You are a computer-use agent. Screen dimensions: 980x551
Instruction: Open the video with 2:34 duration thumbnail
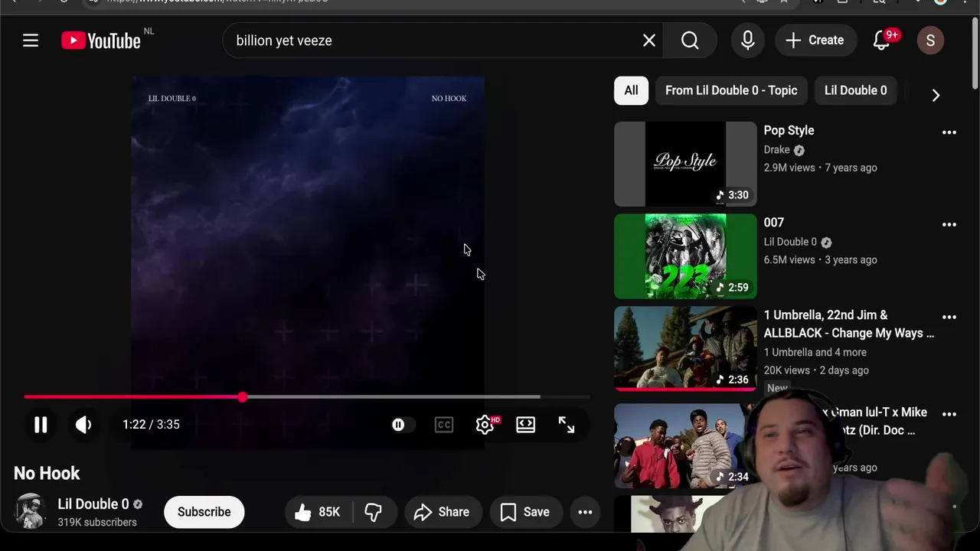[x=685, y=446]
